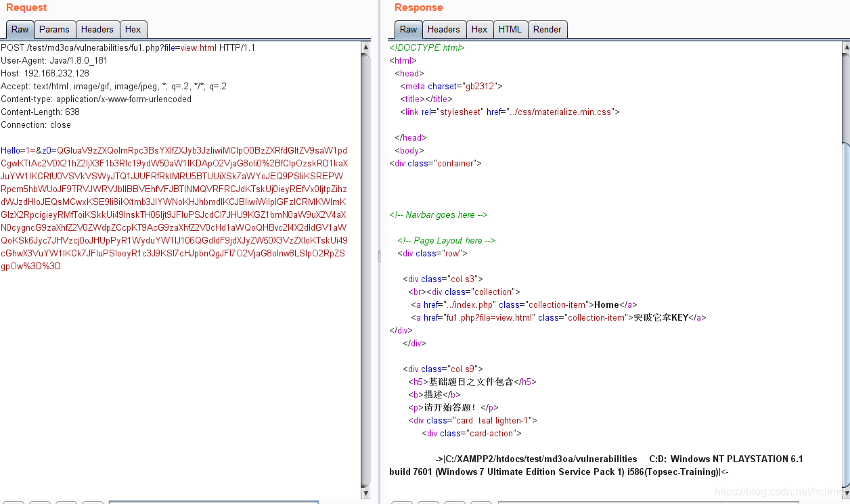Open the Request Params tab
850x504 pixels.
pyautogui.click(x=54, y=29)
